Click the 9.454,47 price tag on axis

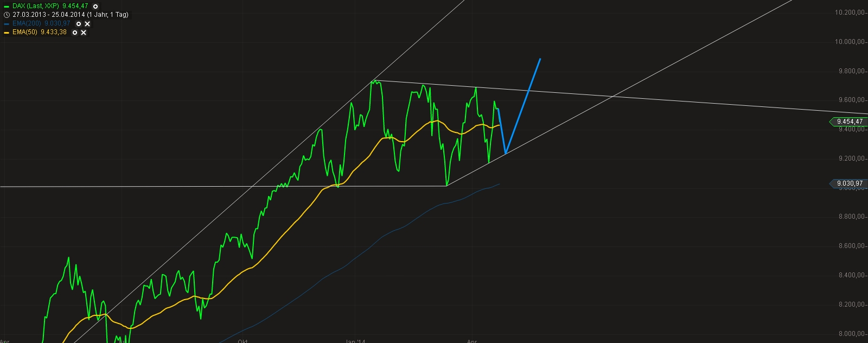pyautogui.click(x=849, y=122)
